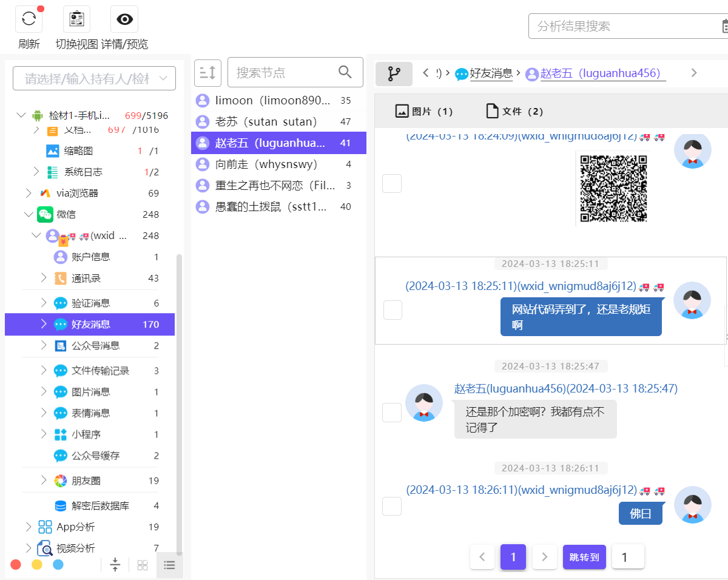The width and height of the screenshot is (728, 580).
Task: Click the 解密后数据库 database icon
Action: 61,505
